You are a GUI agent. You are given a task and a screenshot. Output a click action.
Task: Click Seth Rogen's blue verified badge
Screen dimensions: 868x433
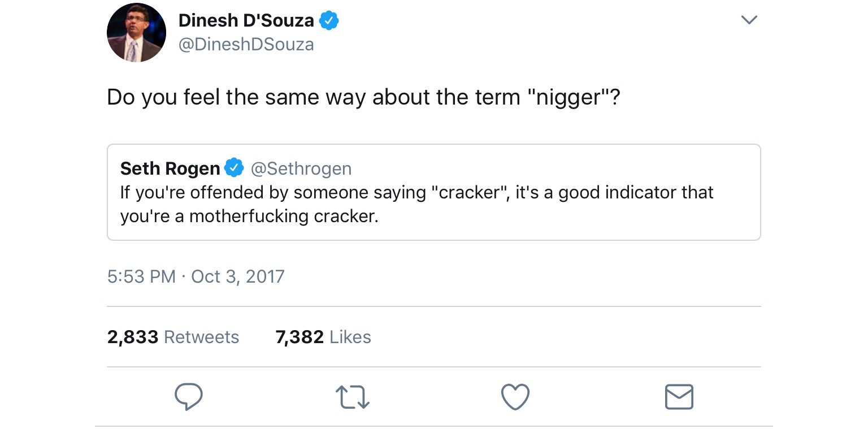pos(234,168)
